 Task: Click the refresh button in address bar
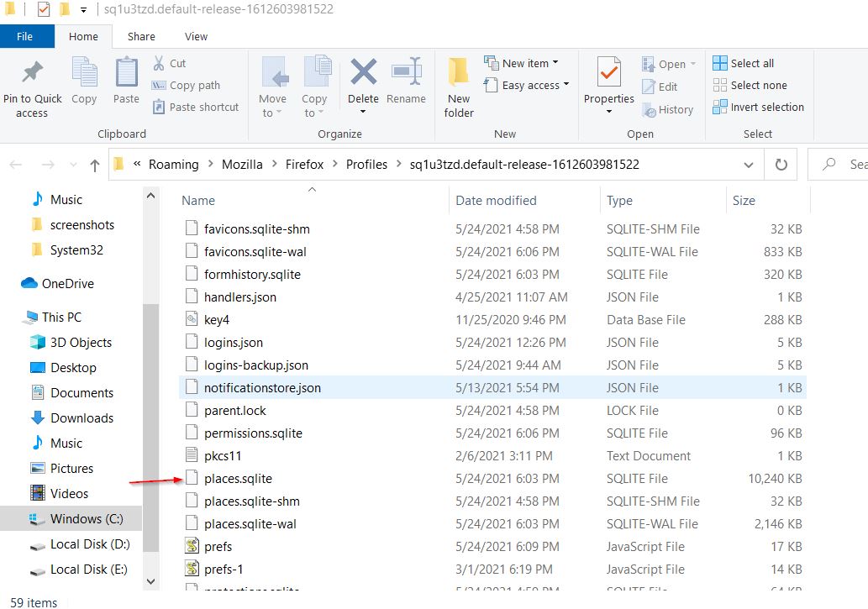click(781, 165)
